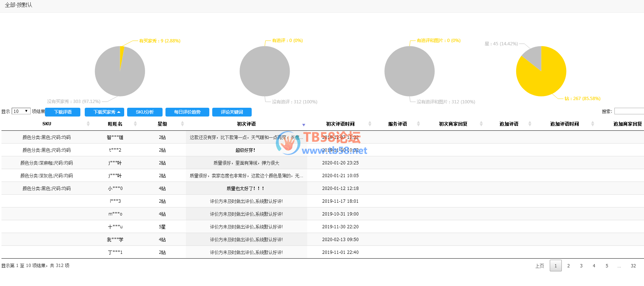This screenshot has height=286, width=644.
Task: Sort by 追加评语时间 column arrows
Action: tap(592, 124)
